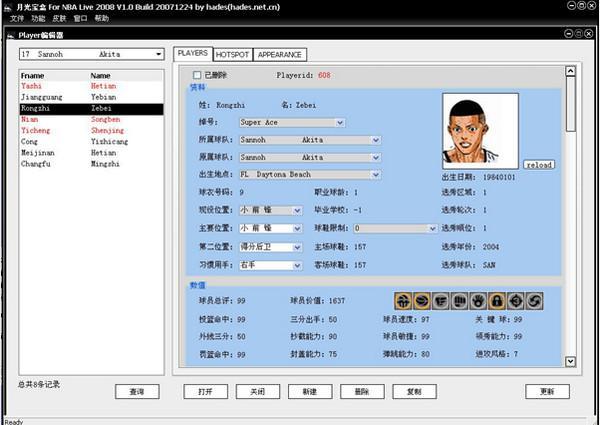This screenshot has height=425, width=600.
Task: Click the 新建 new button
Action: point(310,392)
